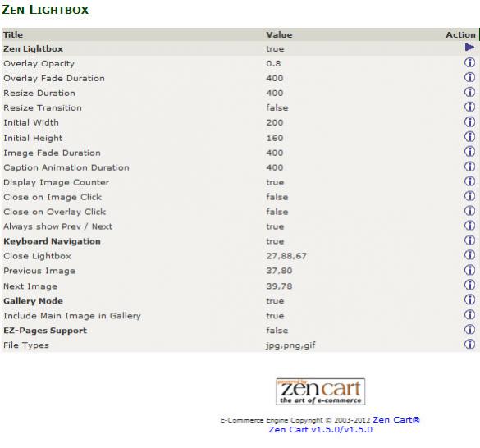Click info icon for Caption Animation Duration
This screenshot has width=480, height=448.
click(469, 167)
